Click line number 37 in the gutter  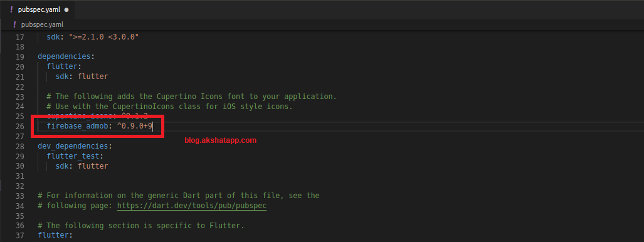(19, 236)
